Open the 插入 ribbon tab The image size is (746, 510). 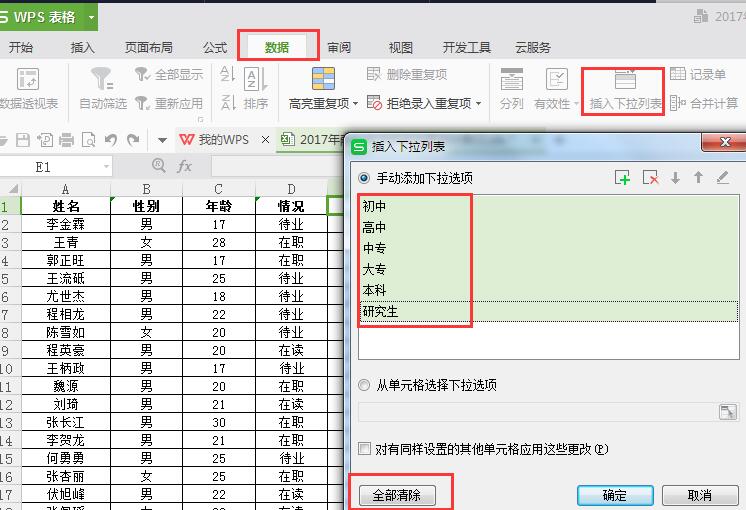tap(82, 48)
